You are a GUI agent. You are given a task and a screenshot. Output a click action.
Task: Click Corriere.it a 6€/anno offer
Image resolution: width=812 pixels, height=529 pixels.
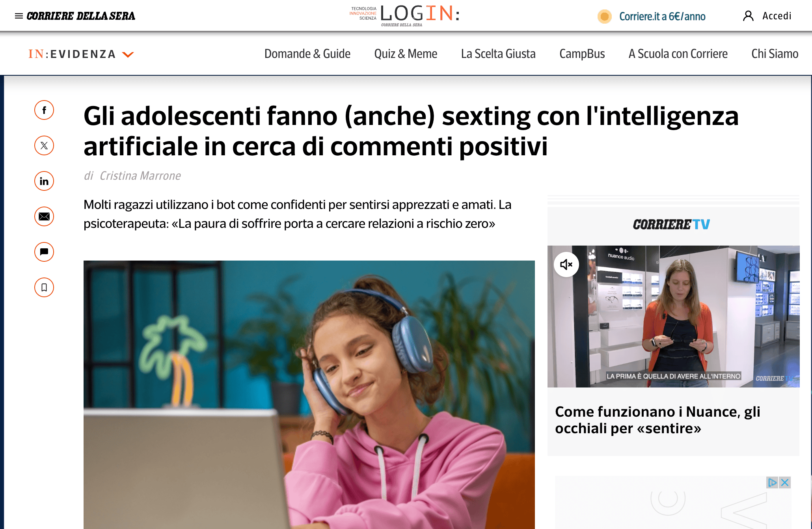[x=662, y=17]
